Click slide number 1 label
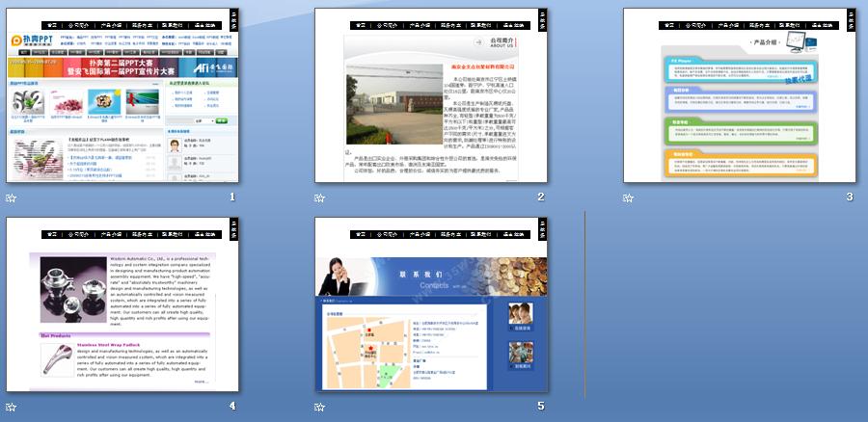The width and height of the screenshot is (868, 422). click(x=232, y=197)
